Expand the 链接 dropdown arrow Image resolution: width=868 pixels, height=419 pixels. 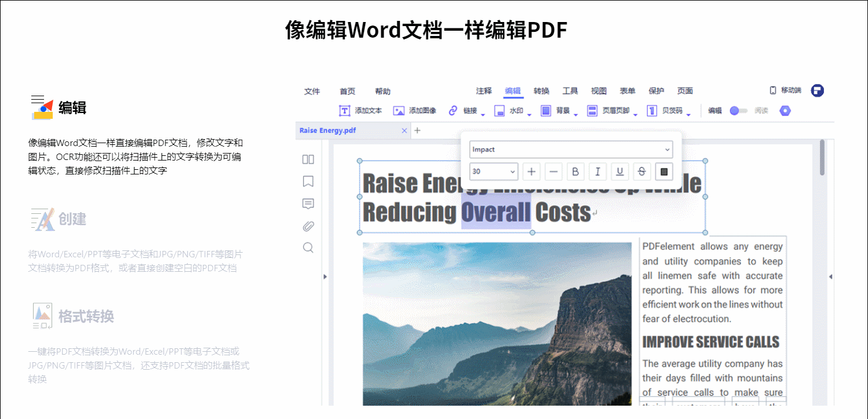483,114
